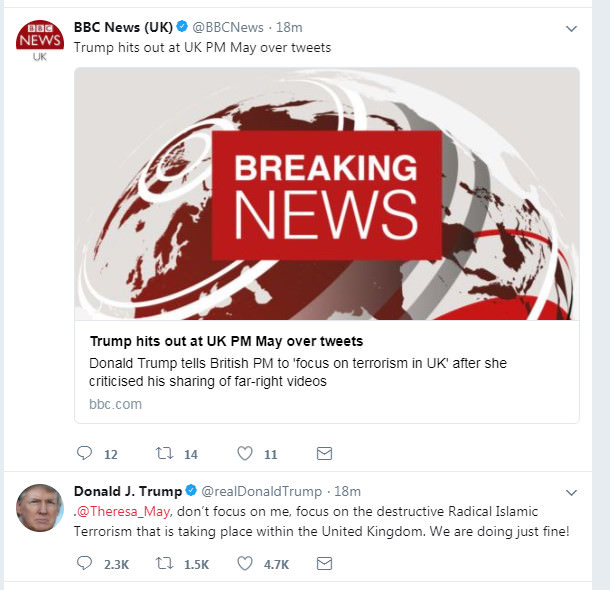Open the Donald J. Trump display name
610x590 pixels.
[128, 491]
